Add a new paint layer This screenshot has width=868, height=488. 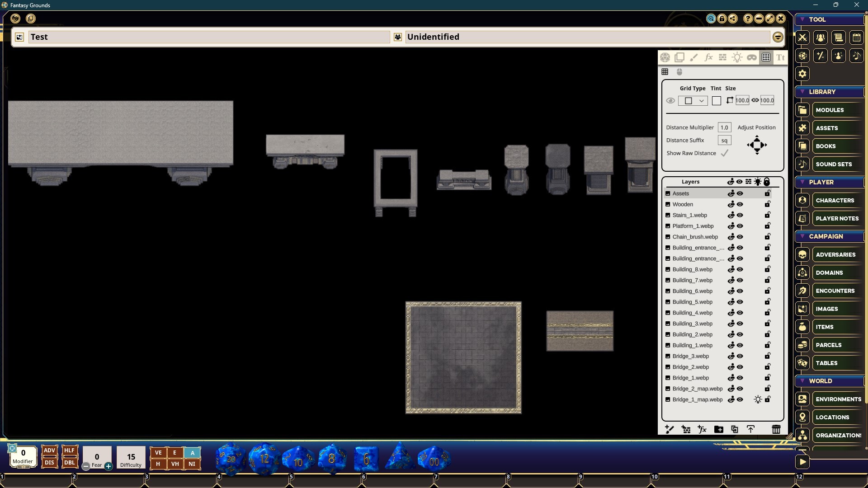670,429
